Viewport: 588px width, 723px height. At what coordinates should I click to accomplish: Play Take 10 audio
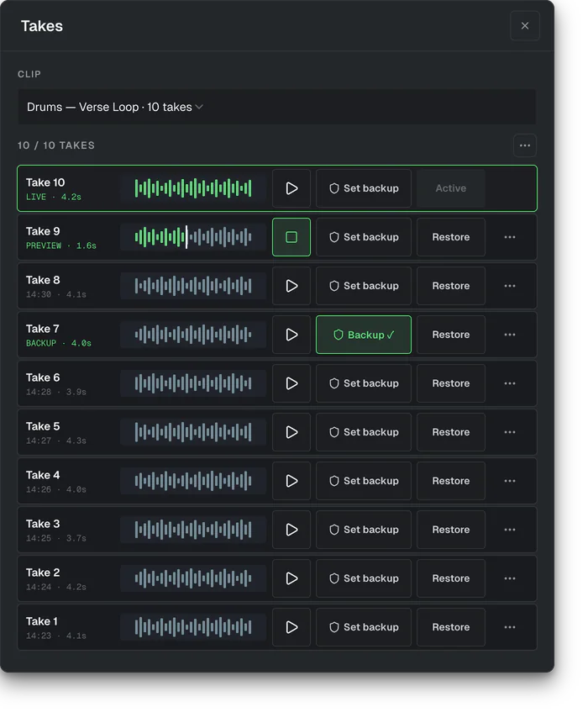[291, 188]
